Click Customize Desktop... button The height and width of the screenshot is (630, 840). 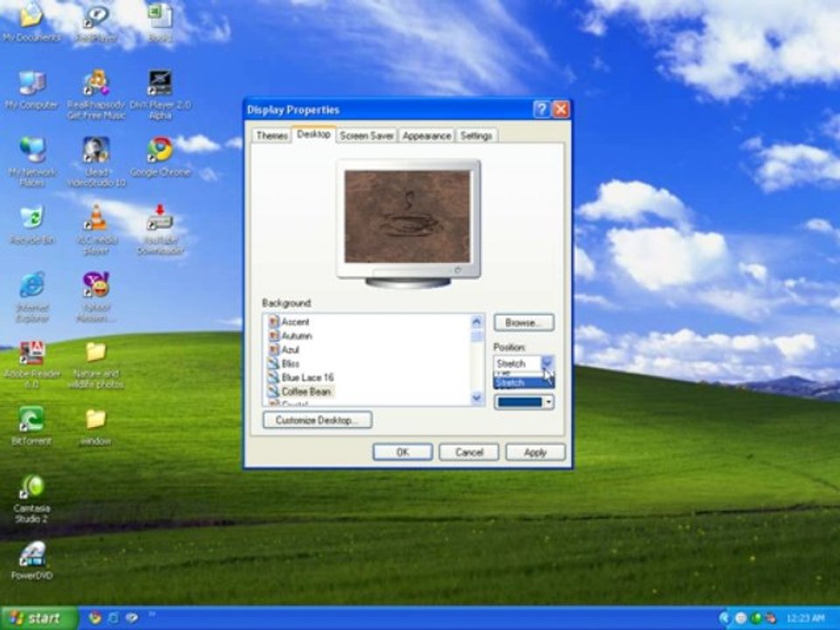[318, 420]
